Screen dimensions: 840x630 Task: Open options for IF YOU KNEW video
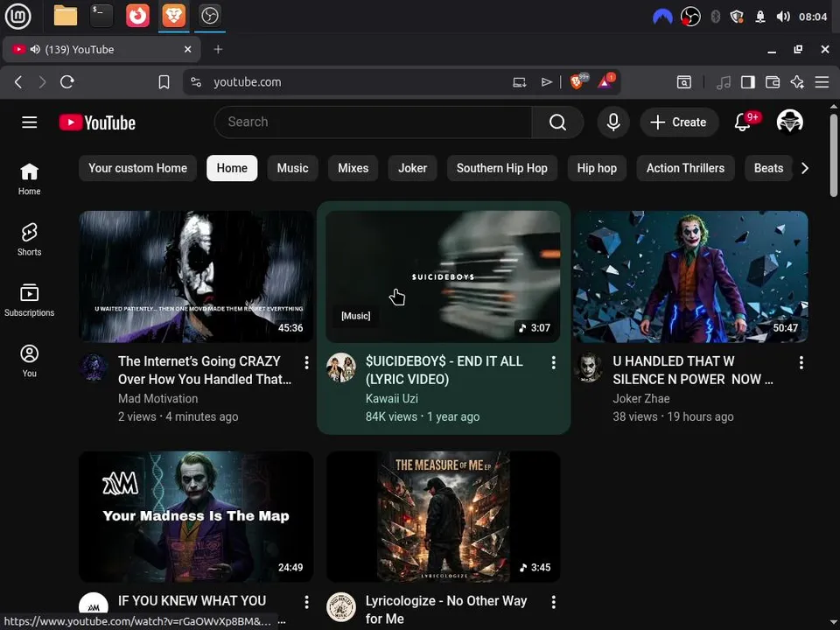coord(306,602)
